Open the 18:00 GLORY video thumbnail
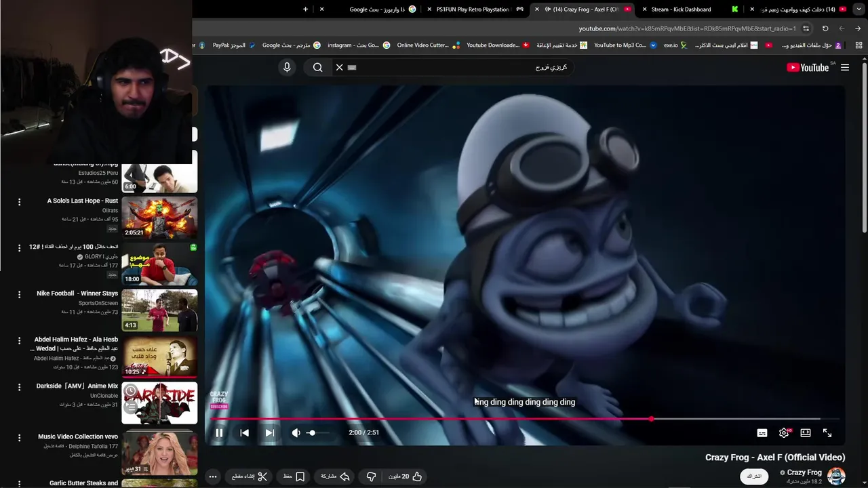868x488 pixels. 159,264
